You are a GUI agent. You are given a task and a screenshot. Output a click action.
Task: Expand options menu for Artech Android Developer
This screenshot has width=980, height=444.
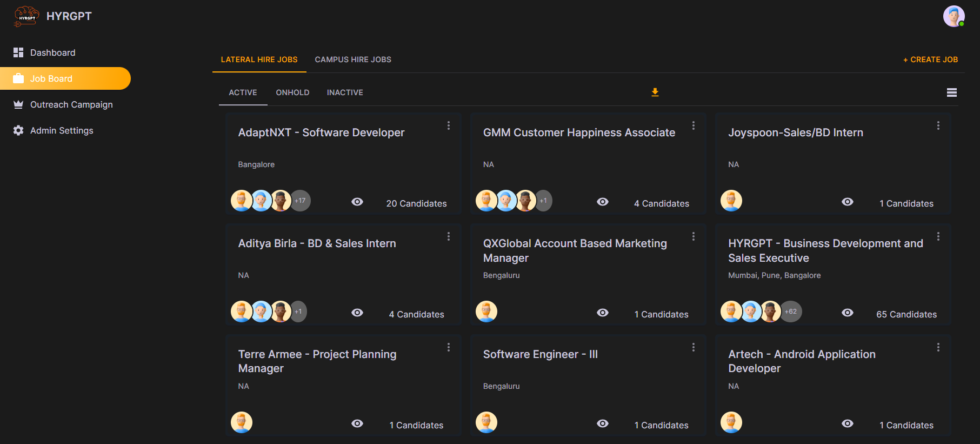(938, 347)
